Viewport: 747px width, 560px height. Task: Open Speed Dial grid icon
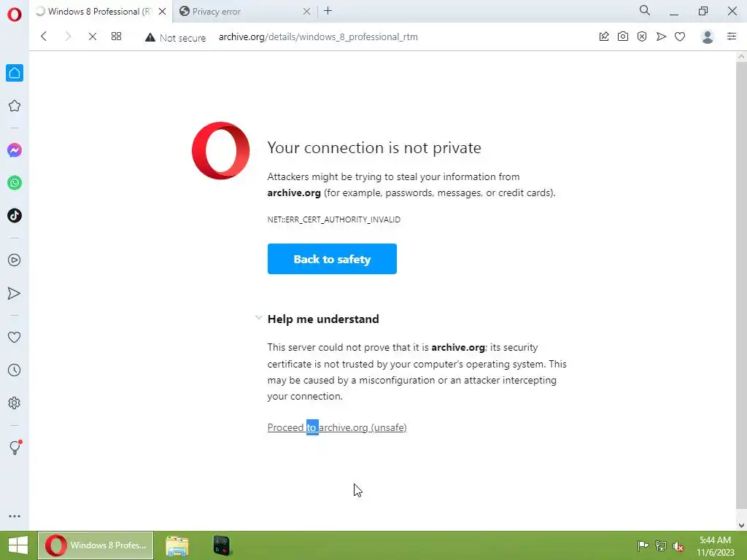coord(116,36)
